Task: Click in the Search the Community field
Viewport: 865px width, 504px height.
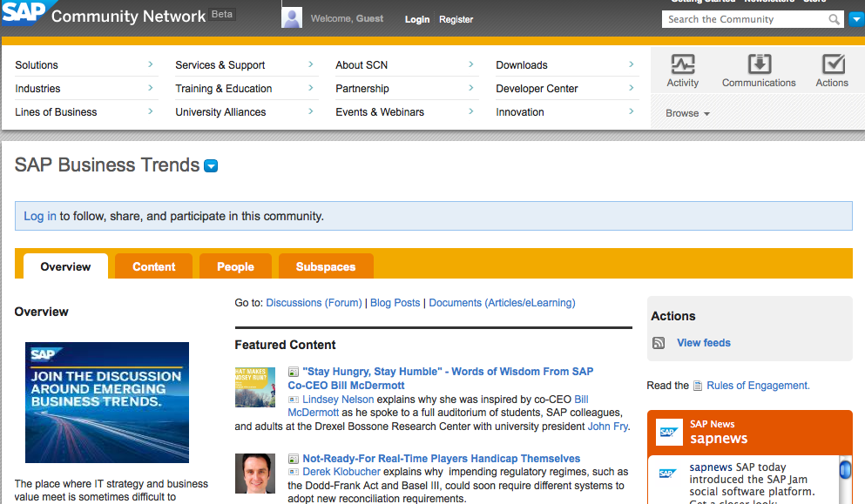Action: pos(745,19)
